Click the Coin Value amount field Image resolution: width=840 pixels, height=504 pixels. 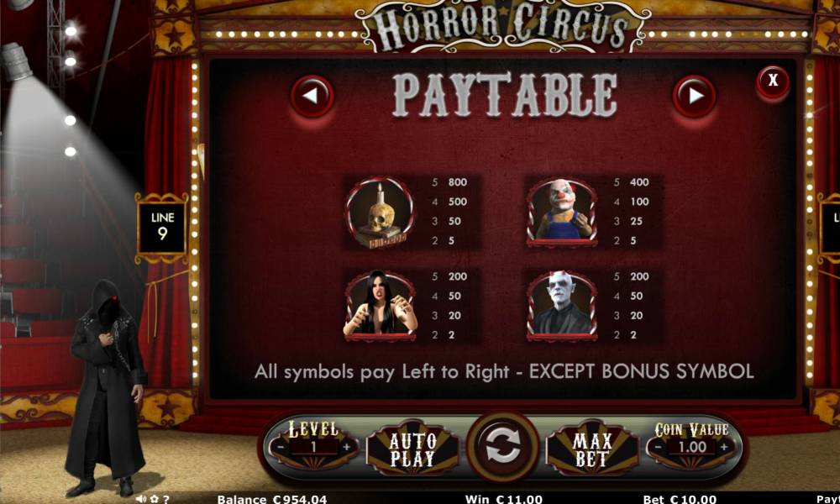[691, 447]
